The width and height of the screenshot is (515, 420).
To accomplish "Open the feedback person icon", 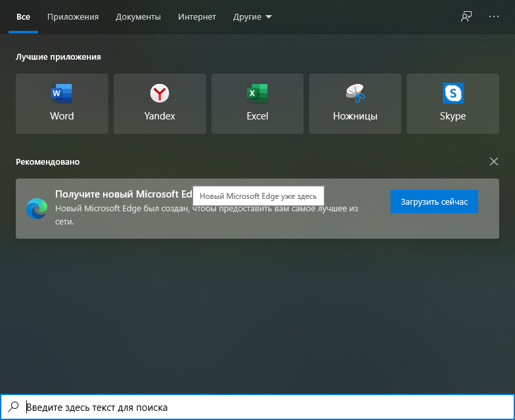I will pyautogui.click(x=466, y=17).
